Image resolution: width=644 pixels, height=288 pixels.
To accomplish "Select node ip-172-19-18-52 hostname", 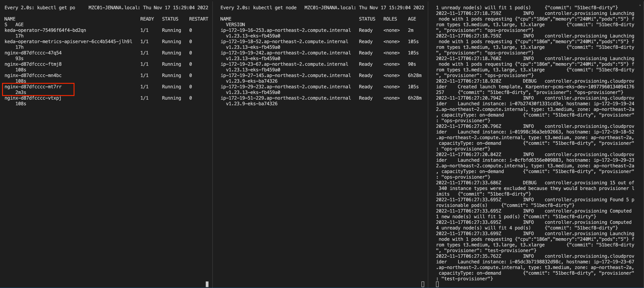I will pos(284,41).
